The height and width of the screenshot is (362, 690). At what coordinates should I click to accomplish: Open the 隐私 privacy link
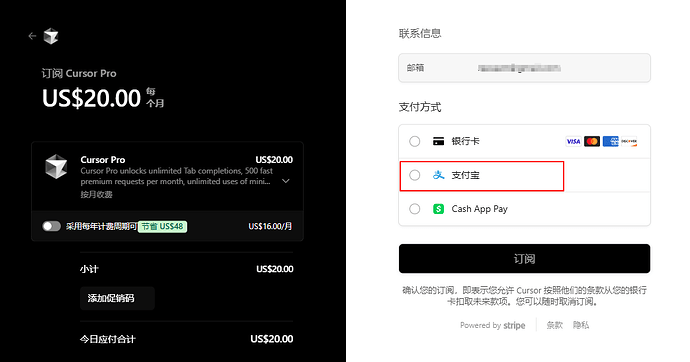pyautogui.click(x=581, y=325)
